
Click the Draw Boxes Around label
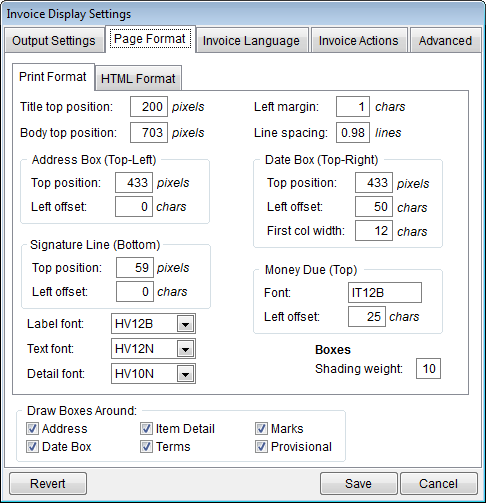(82, 411)
